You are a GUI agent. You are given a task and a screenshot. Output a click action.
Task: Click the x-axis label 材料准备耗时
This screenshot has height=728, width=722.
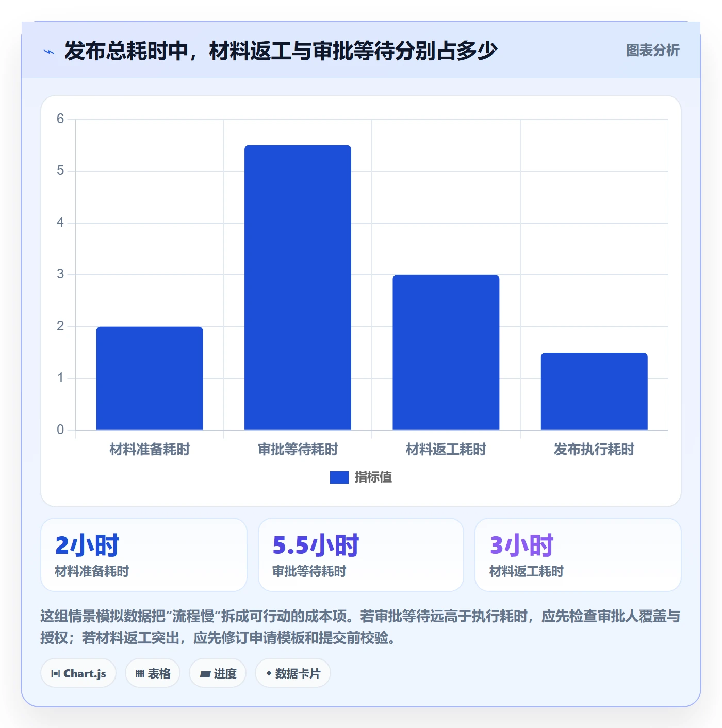point(150,450)
